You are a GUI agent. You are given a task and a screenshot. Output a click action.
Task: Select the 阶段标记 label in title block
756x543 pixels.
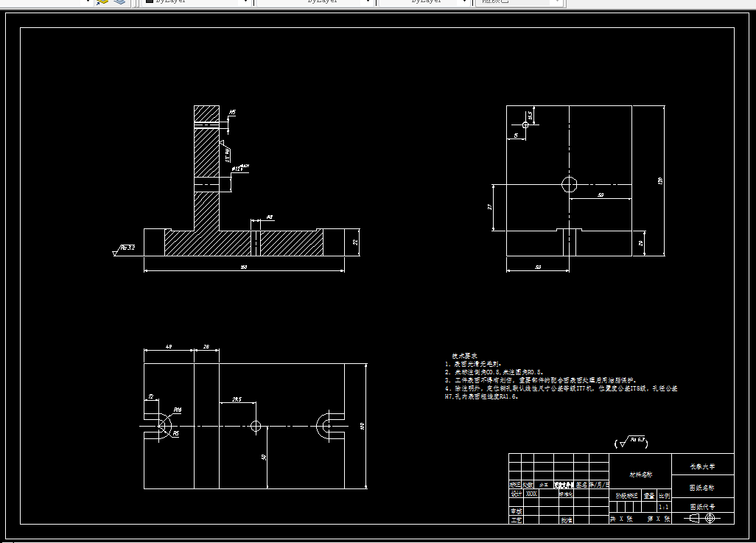click(x=626, y=495)
